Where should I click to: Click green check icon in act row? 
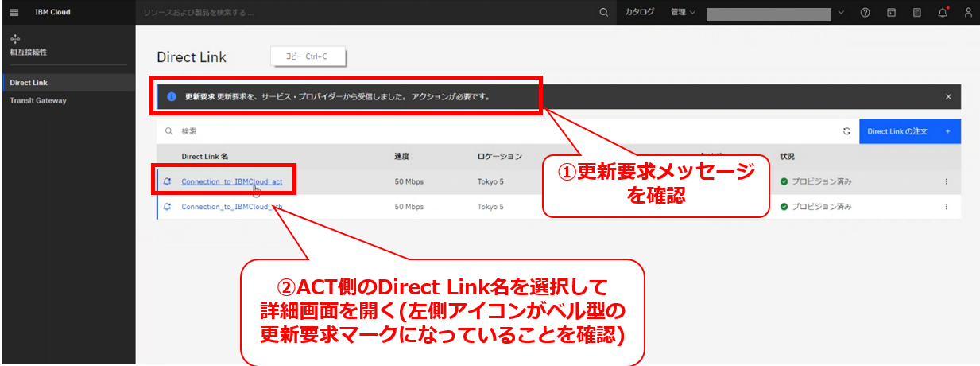point(784,181)
